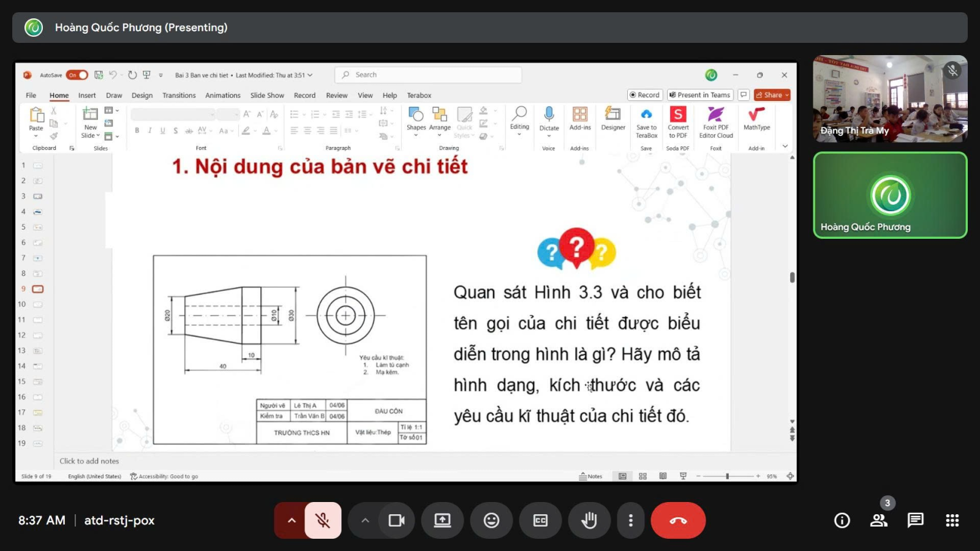Toggle the AutoSave switch
Screen dimensions: 980x551
pos(77,75)
